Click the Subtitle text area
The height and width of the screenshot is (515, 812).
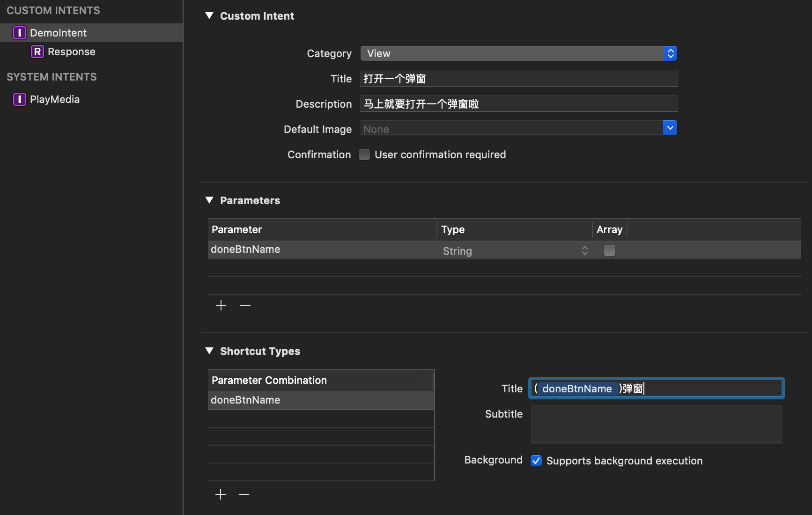pyautogui.click(x=656, y=424)
